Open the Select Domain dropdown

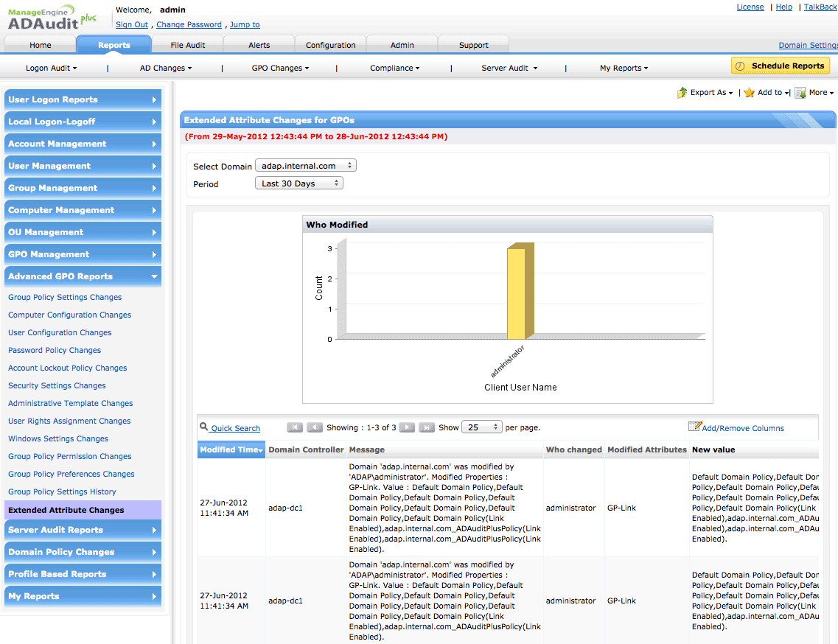click(x=305, y=166)
